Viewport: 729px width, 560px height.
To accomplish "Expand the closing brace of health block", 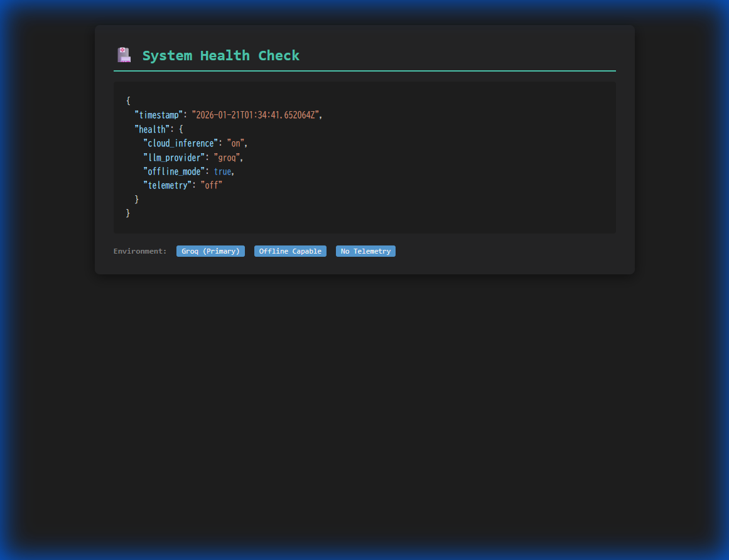I will [x=137, y=199].
